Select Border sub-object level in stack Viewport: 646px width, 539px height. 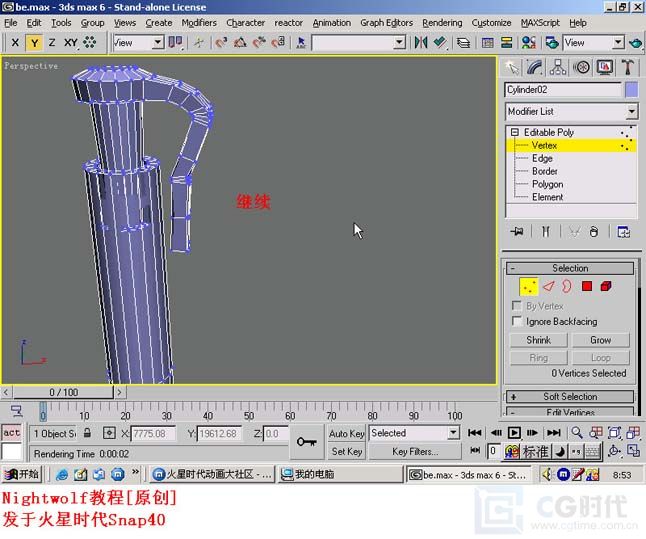tap(545, 171)
